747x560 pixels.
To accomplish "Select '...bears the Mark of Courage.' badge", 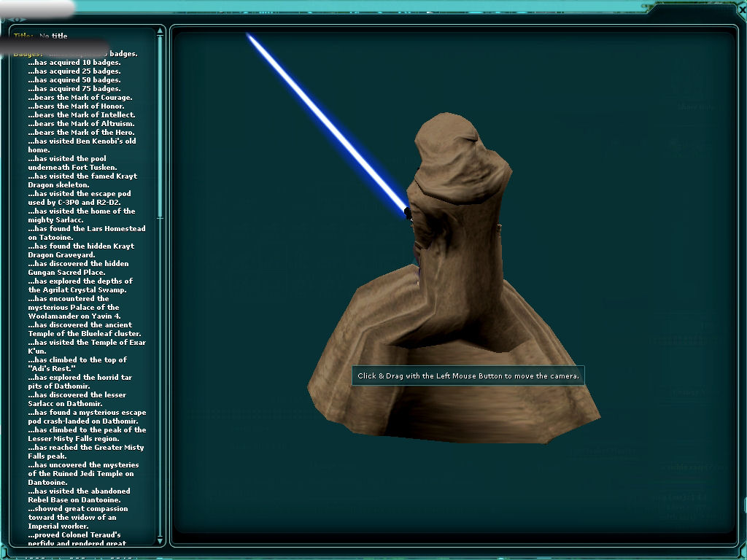I will pyautogui.click(x=80, y=98).
